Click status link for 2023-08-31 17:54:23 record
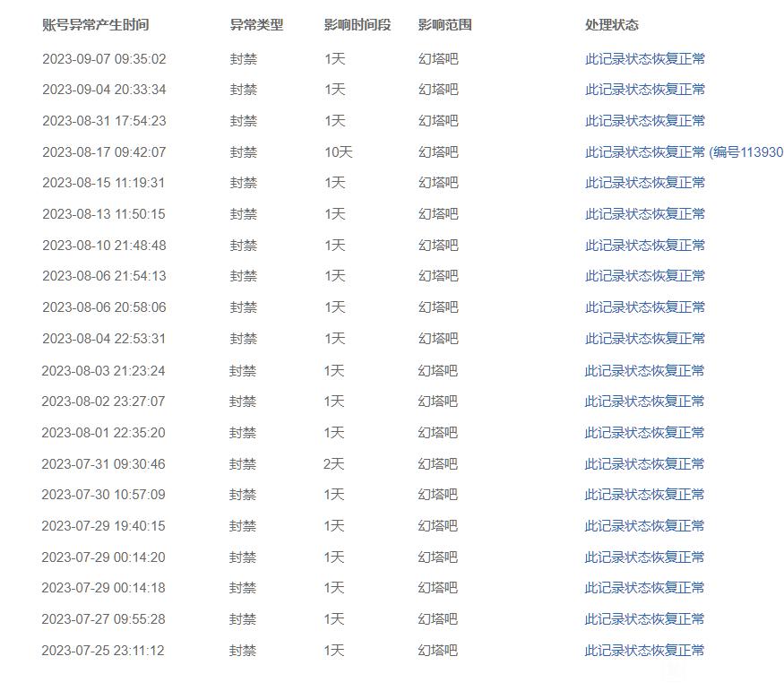The height and width of the screenshot is (691, 784). tap(645, 121)
